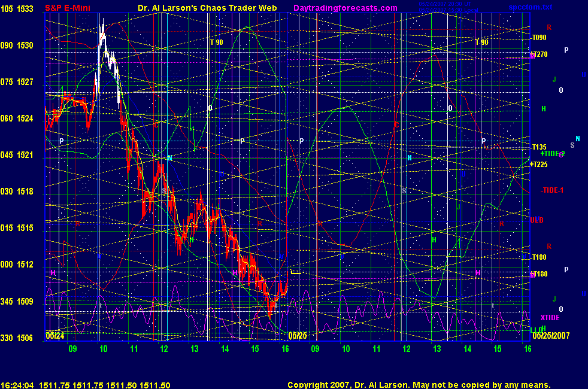This screenshot has height=389, width=588.
Task: Open the Daytradingforecasts.com heading text
Action: (345, 8)
